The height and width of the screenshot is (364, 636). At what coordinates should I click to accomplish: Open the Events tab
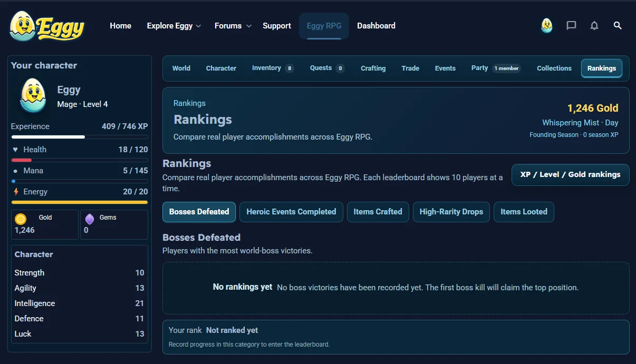click(445, 68)
